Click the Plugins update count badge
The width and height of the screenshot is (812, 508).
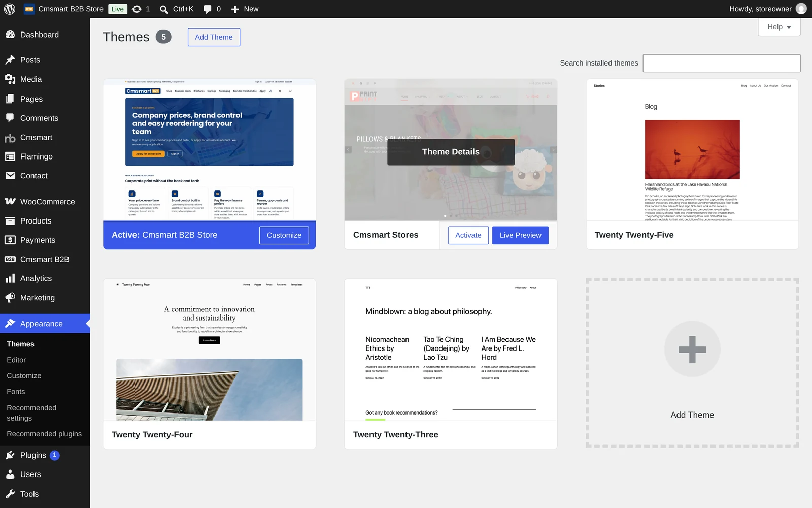[55, 455]
